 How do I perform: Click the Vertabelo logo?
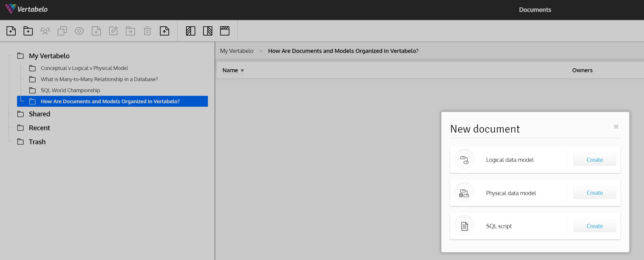[x=26, y=9]
